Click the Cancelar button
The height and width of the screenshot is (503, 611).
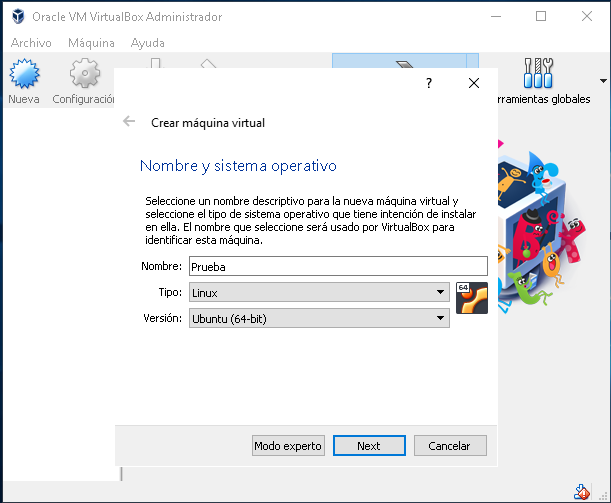tap(450, 445)
